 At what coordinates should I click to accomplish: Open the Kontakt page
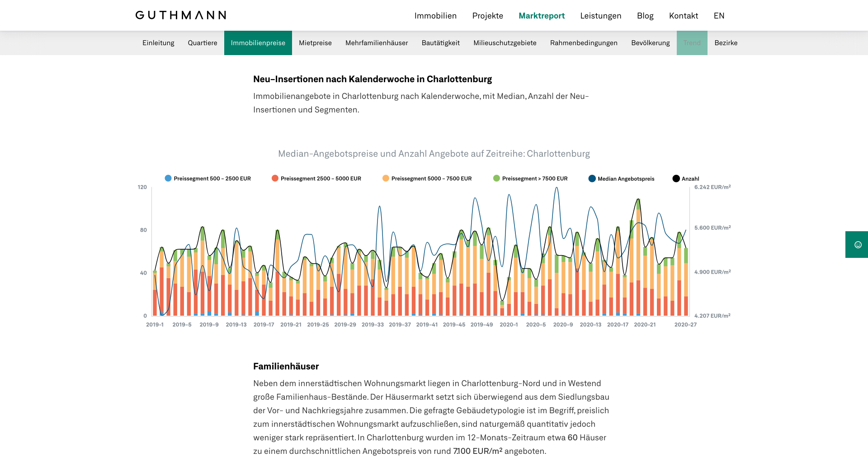pos(683,16)
